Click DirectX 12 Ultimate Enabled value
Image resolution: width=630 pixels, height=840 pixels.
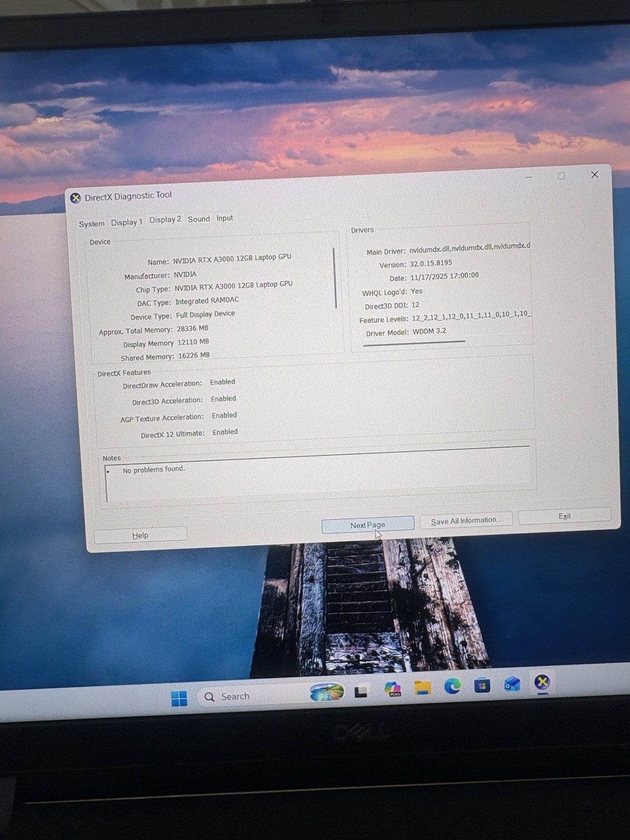click(225, 432)
